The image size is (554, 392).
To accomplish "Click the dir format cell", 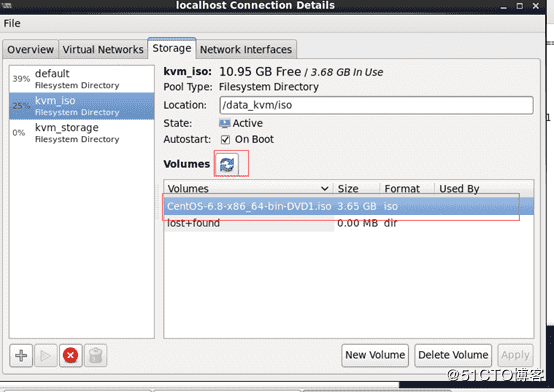I will pyautogui.click(x=390, y=223).
